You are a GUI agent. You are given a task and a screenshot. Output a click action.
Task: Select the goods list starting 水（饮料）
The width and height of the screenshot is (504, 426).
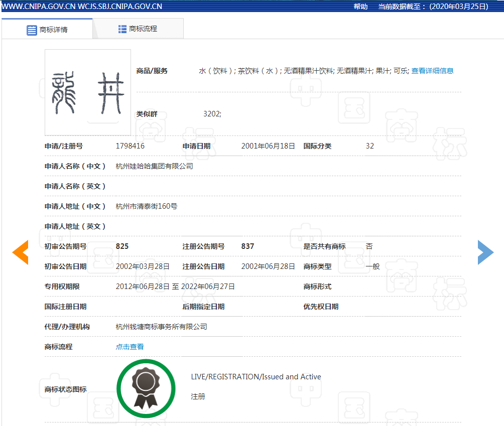[x=304, y=71]
